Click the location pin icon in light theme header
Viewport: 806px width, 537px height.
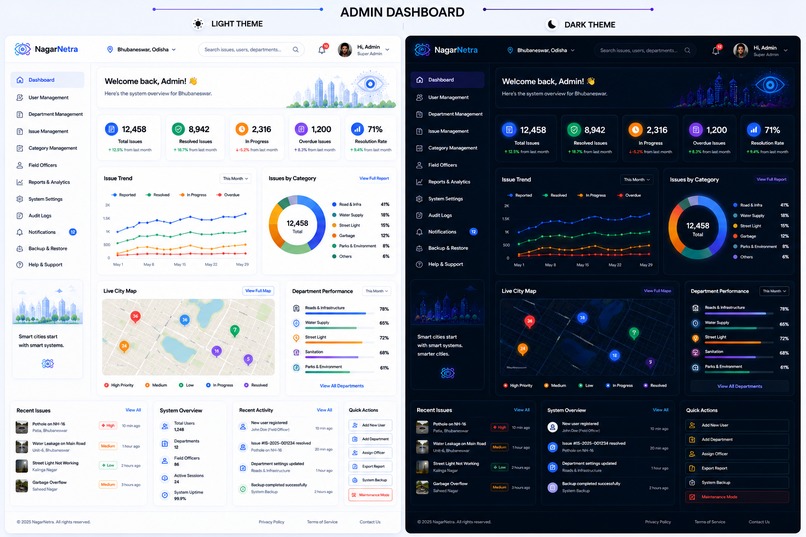pyautogui.click(x=109, y=49)
